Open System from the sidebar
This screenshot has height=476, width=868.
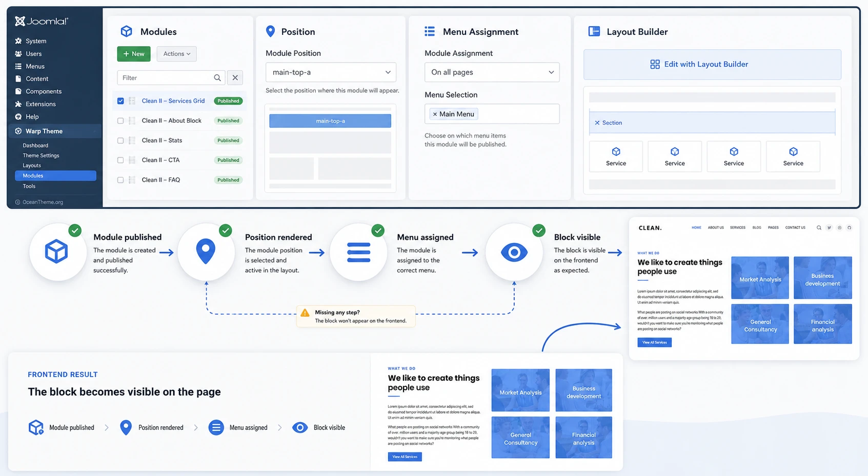(x=36, y=41)
